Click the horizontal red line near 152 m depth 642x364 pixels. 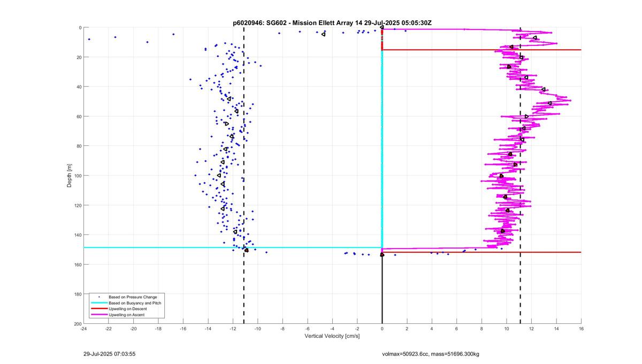tap(481, 252)
